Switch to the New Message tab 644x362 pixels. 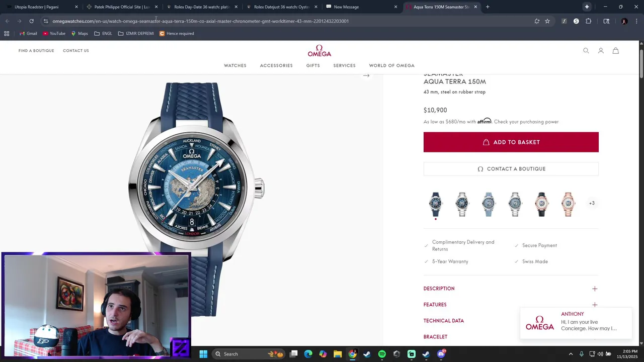pyautogui.click(x=361, y=7)
